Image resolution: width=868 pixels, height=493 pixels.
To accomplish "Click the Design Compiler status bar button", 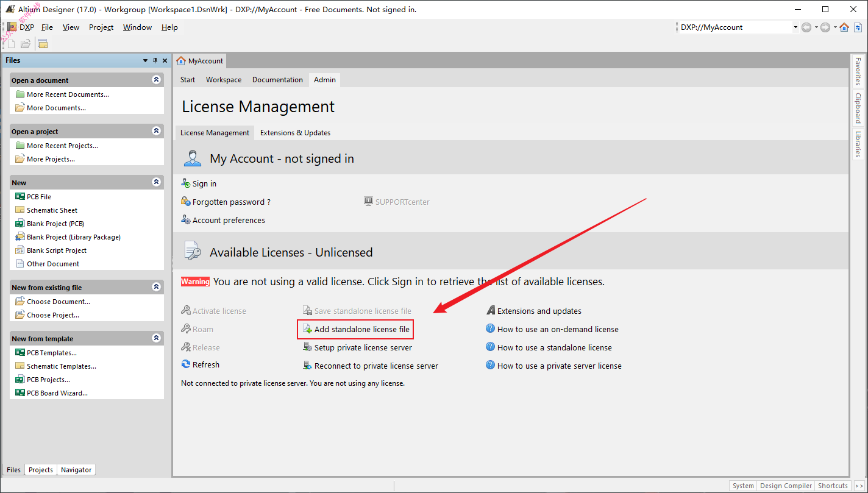I will pyautogui.click(x=786, y=486).
